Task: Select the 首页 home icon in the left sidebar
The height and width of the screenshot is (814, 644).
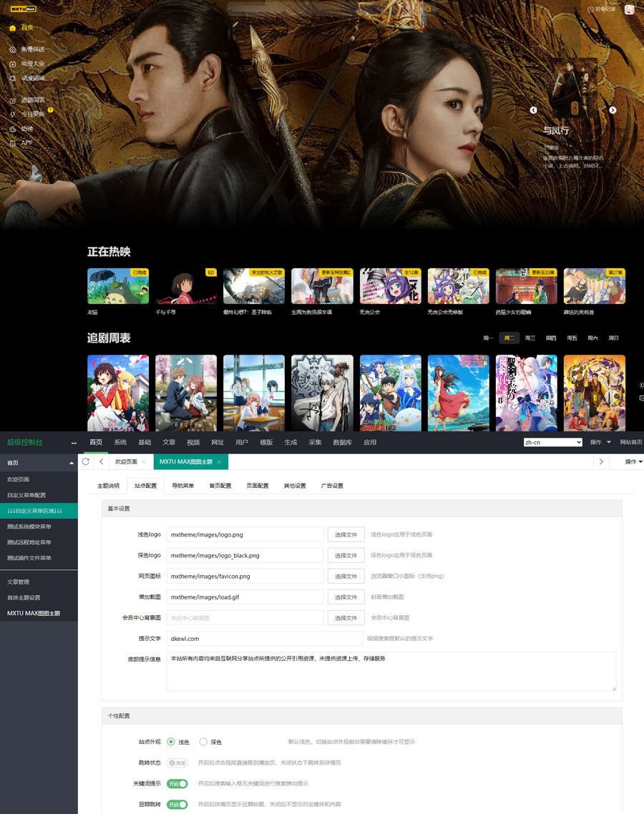Action: (x=12, y=29)
